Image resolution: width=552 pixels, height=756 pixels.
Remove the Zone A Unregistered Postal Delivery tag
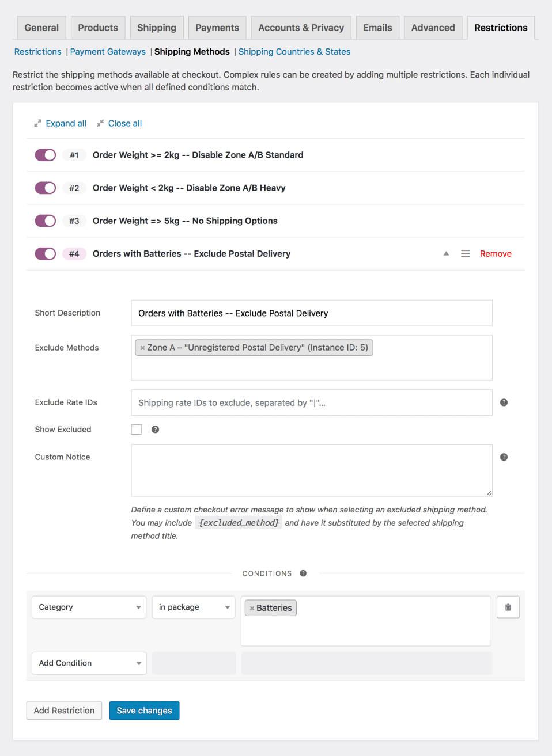(x=142, y=348)
